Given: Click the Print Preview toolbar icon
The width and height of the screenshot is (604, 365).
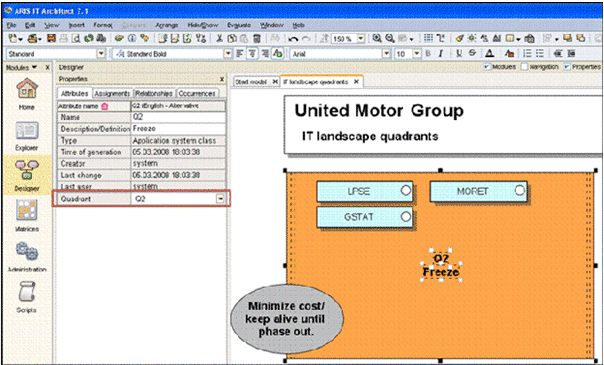Looking at the screenshot, I should point(77,39).
